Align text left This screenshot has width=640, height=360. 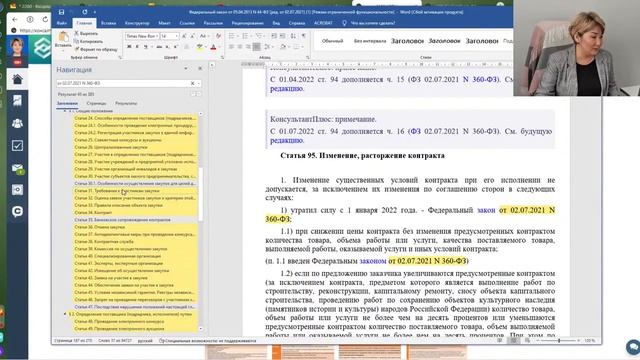point(231,47)
